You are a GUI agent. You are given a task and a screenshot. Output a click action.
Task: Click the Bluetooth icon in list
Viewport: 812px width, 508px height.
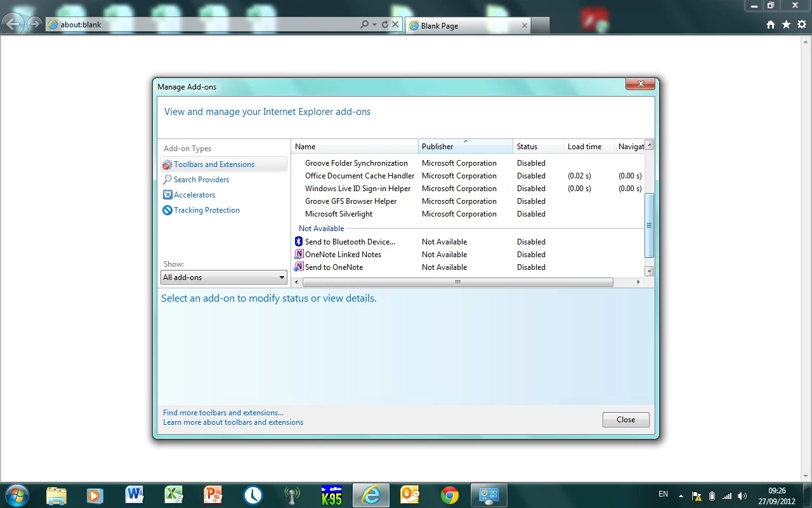(299, 241)
